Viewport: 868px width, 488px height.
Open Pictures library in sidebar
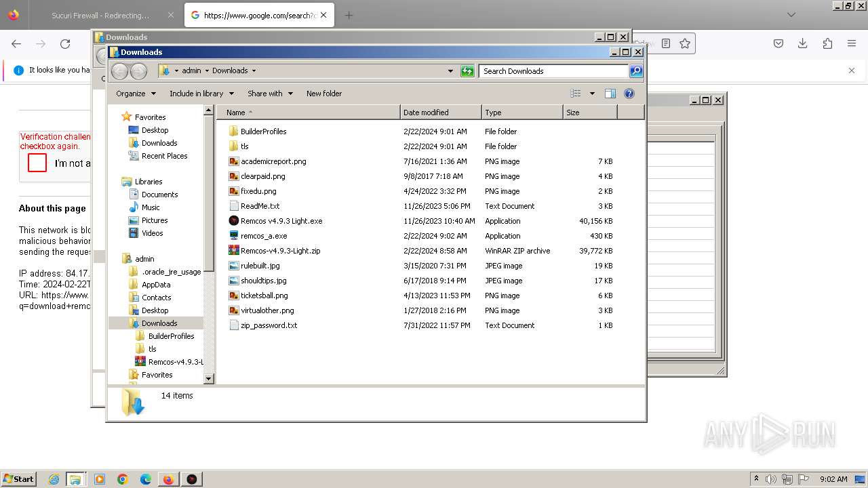pos(149,220)
